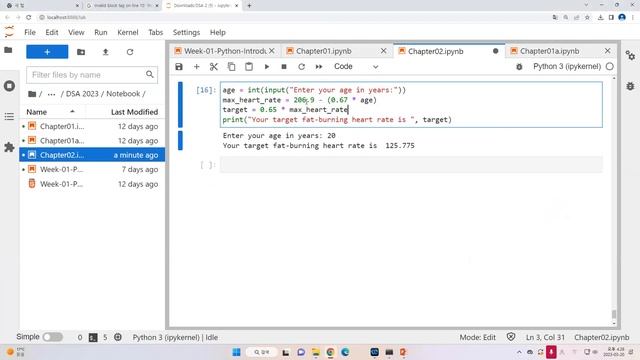The width and height of the screenshot is (640, 360).
Task: Open the File menu
Action: pos(30,32)
